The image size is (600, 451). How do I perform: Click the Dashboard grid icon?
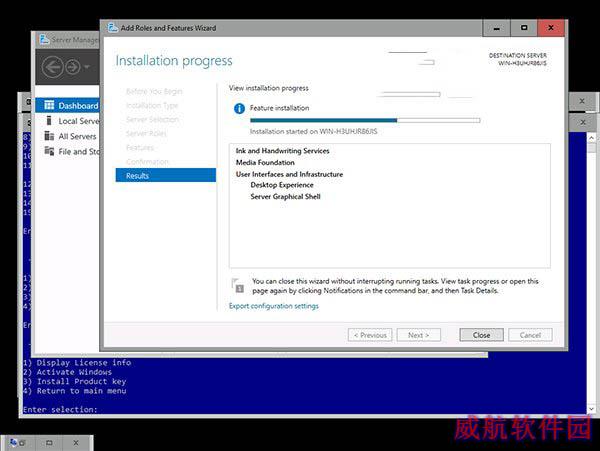tap(49, 105)
